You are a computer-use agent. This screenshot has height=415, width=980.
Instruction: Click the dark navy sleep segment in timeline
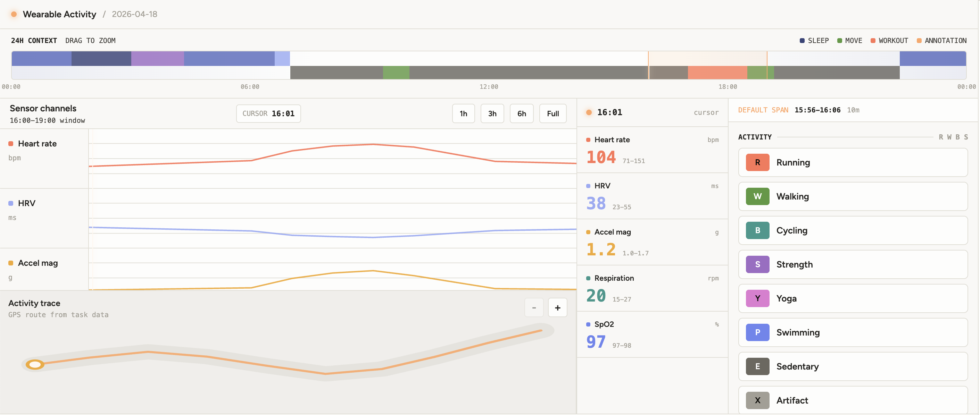[x=101, y=59]
